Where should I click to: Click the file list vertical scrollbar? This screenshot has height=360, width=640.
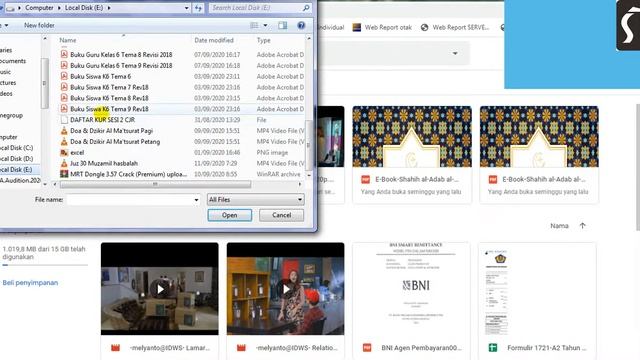click(x=309, y=145)
